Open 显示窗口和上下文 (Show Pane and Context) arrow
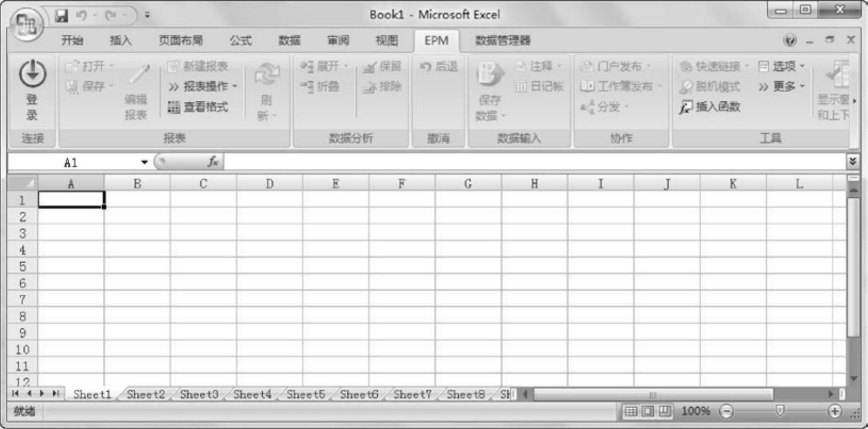The image size is (868, 429). point(854,101)
